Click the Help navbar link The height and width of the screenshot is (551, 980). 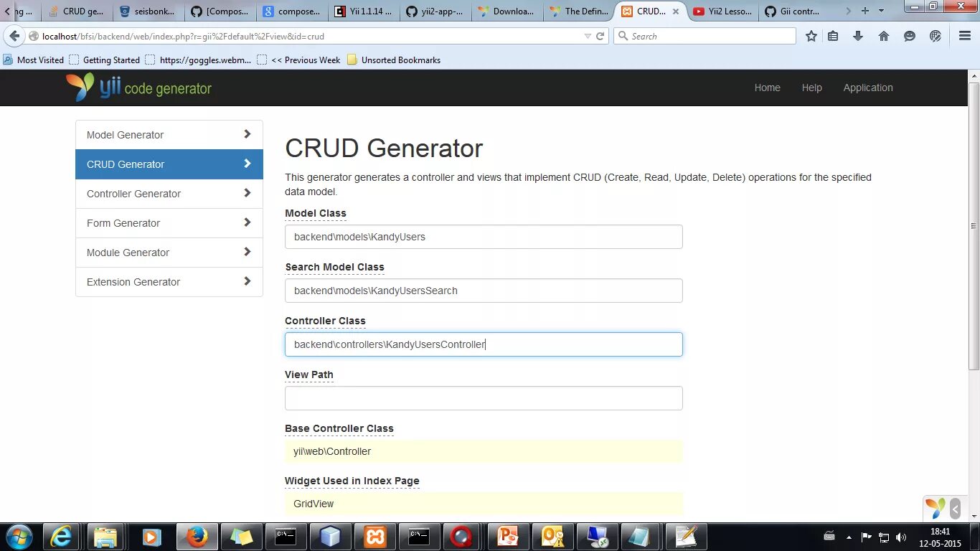pos(811,88)
